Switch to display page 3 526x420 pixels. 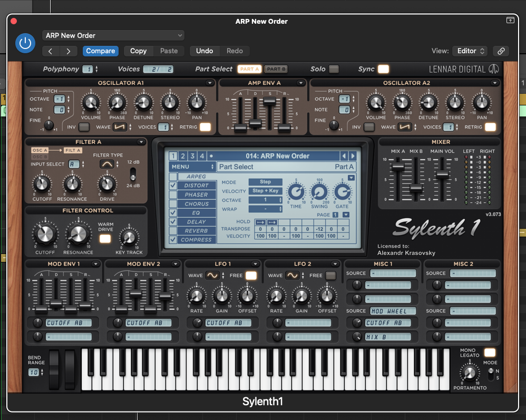pyautogui.click(x=192, y=156)
